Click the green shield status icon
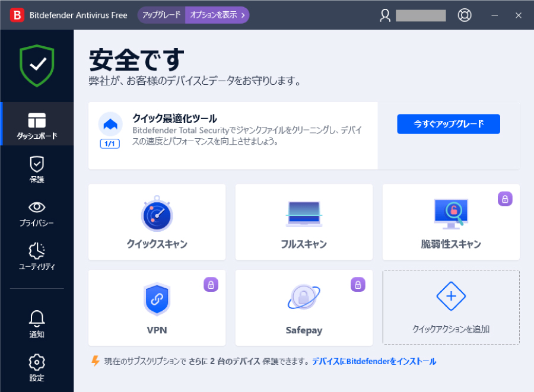The image size is (534, 392). point(37,66)
